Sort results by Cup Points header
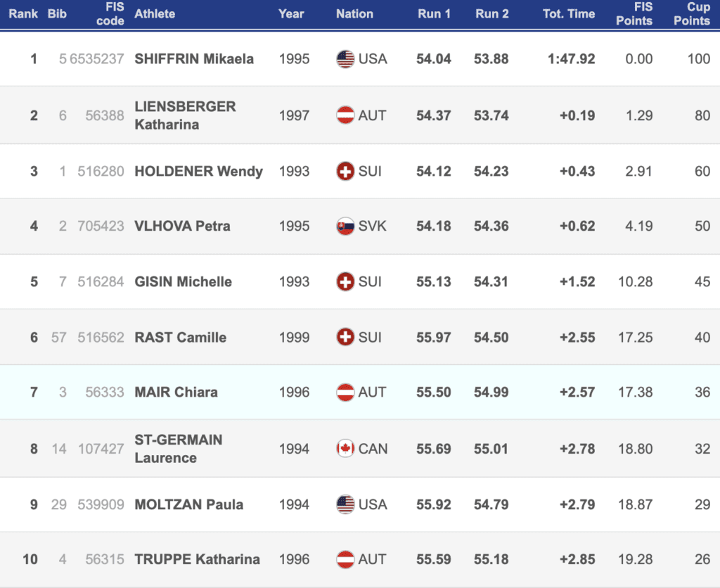Screen dimensions: 720x588 (692, 14)
